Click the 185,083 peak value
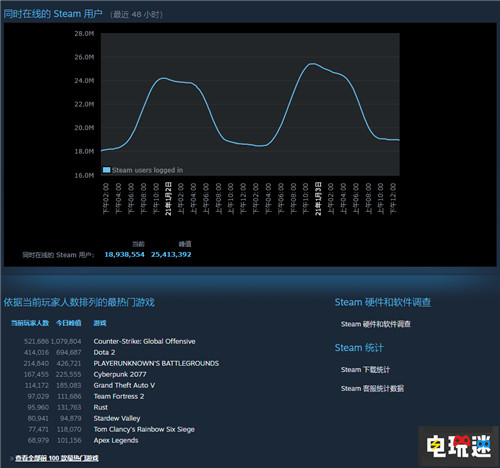 69,385
